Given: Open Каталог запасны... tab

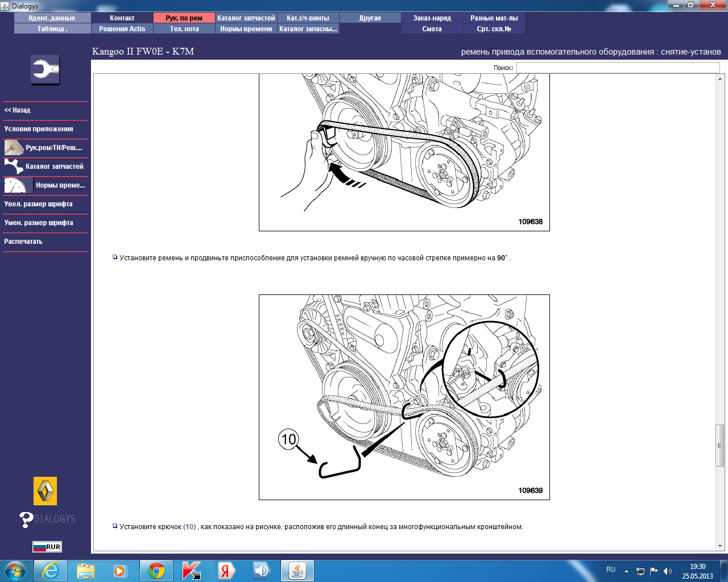Looking at the screenshot, I should [308, 29].
